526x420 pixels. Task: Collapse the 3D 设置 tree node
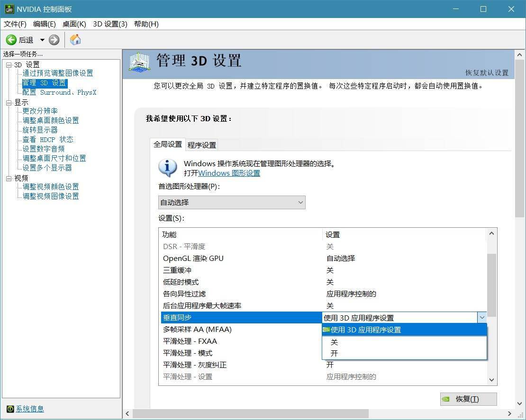tap(9, 65)
